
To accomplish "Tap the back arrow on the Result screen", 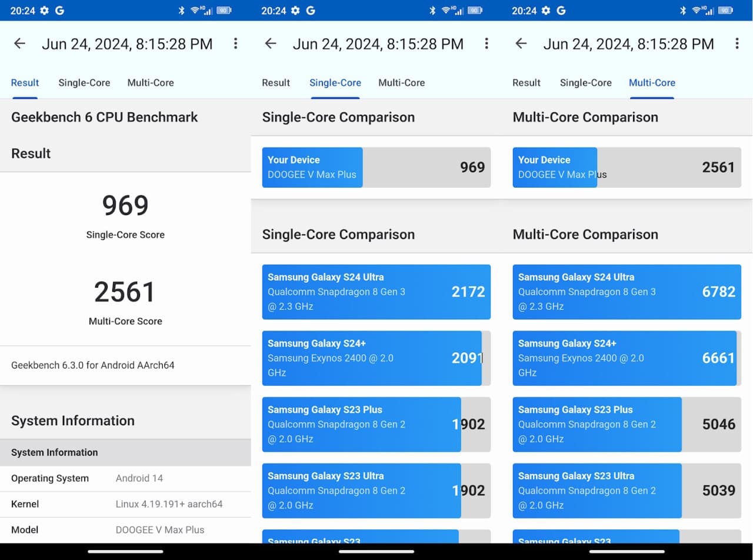I will tap(20, 44).
